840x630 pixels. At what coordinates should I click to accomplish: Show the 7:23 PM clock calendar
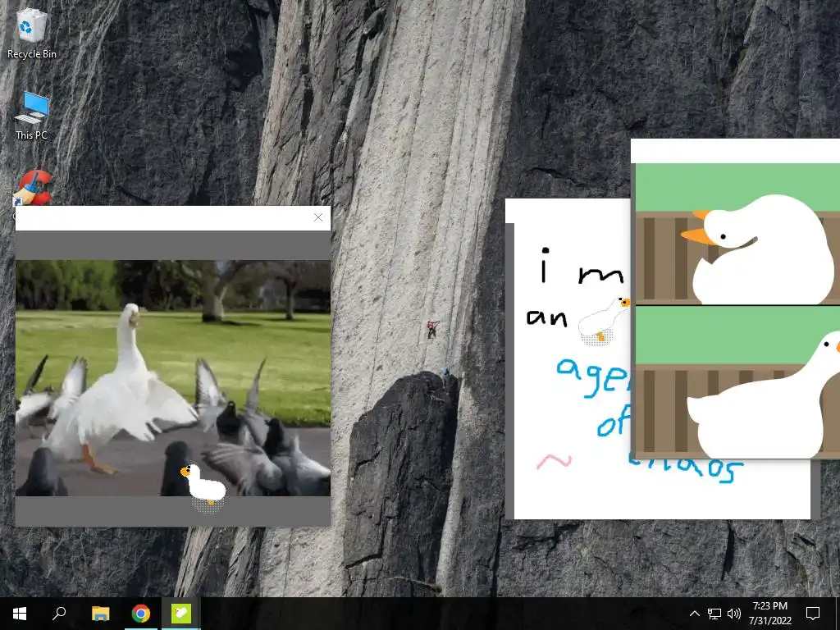click(x=769, y=614)
